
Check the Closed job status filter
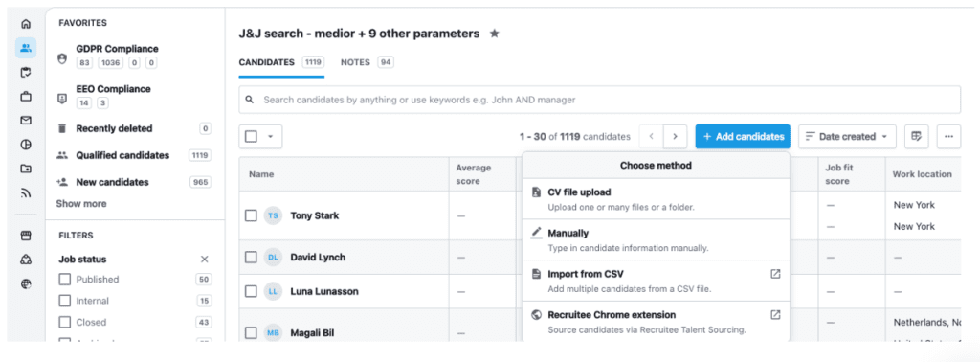64,322
